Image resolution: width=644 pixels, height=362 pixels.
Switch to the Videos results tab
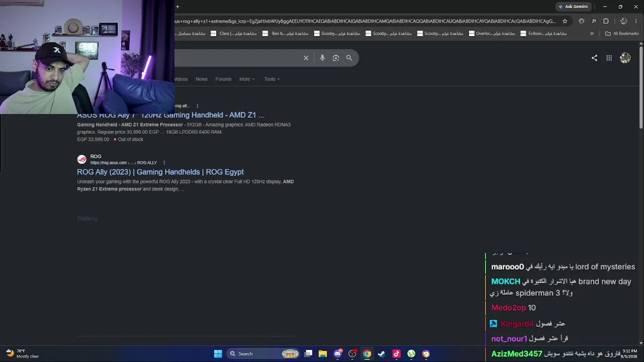coord(181,79)
